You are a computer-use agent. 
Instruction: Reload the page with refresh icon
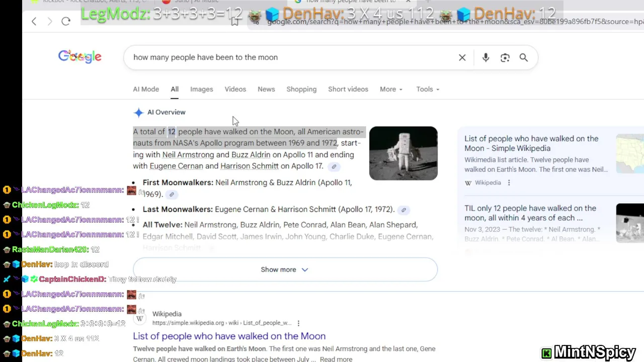pos(66,21)
